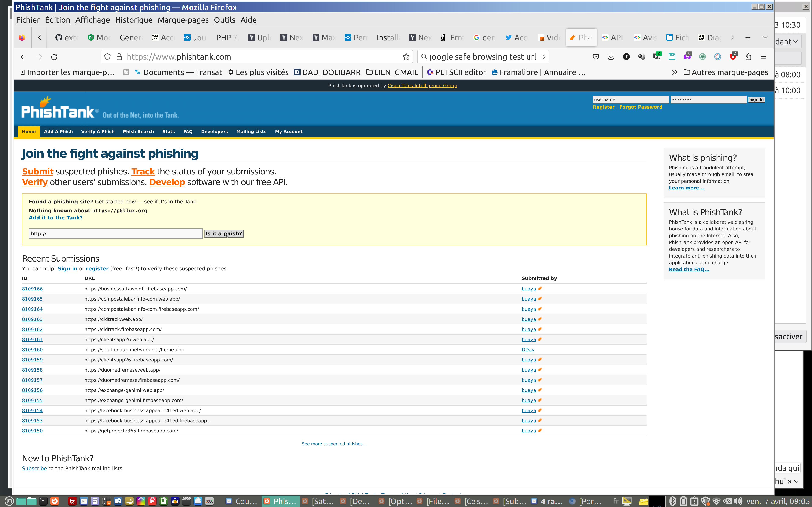Open submission ID 8109160 link
This screenshot has height=507, width=812.
[32, 349]
